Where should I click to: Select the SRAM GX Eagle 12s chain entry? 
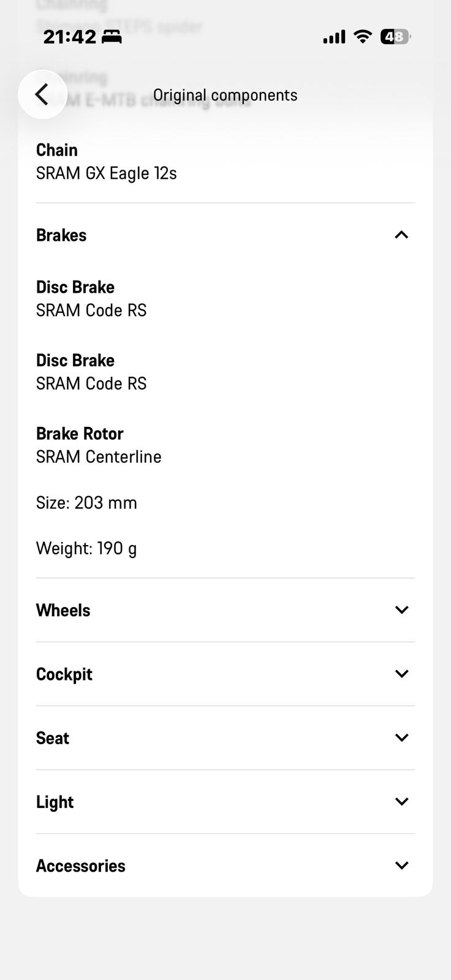click(107, 173)
